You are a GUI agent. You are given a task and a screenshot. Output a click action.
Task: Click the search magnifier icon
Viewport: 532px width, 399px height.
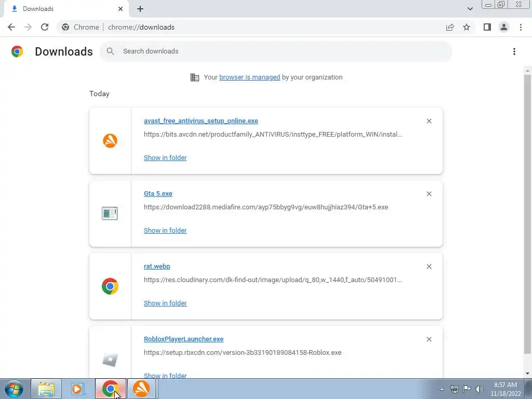(x=110, y=51)
